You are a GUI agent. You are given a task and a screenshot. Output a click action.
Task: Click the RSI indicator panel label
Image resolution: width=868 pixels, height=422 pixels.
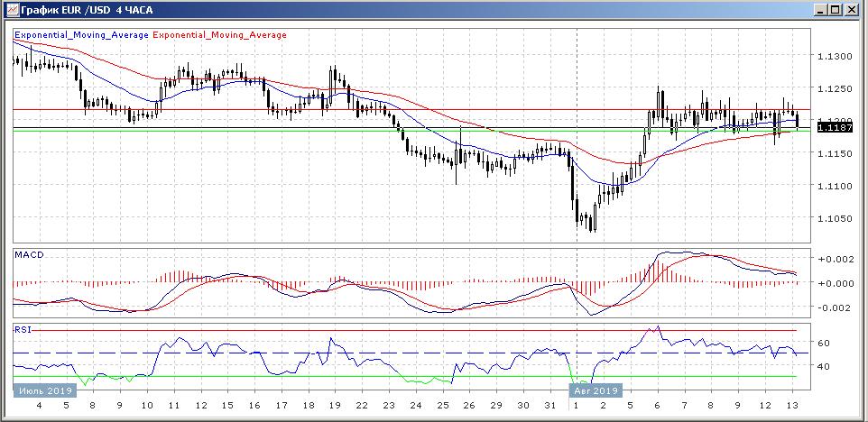(23, 329)
